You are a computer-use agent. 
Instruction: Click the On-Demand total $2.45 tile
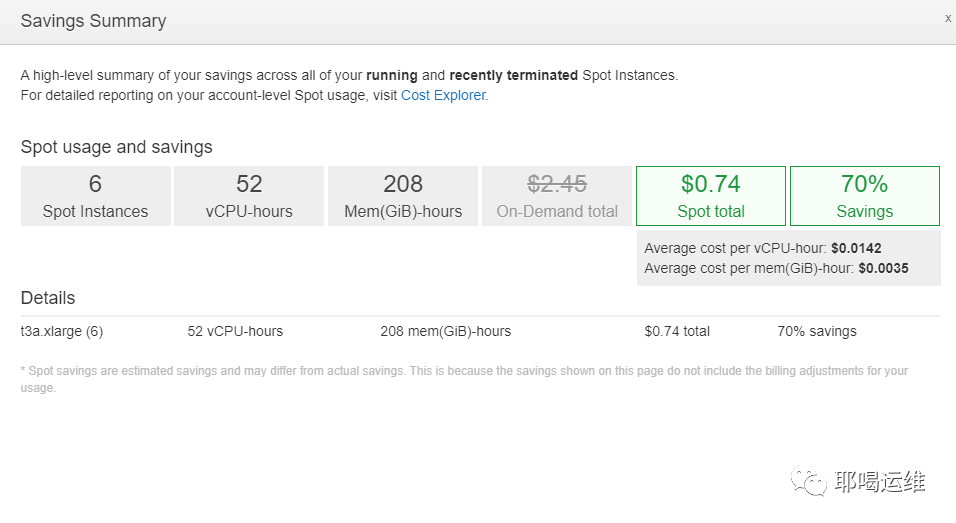coord(557,196)
